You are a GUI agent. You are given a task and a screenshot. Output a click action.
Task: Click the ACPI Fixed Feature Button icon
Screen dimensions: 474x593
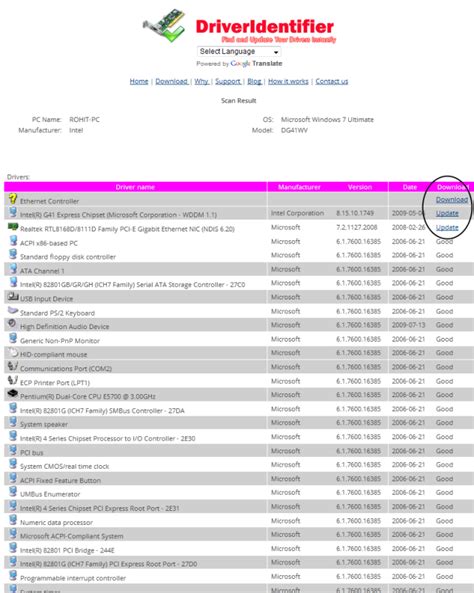tap(13, 478)
